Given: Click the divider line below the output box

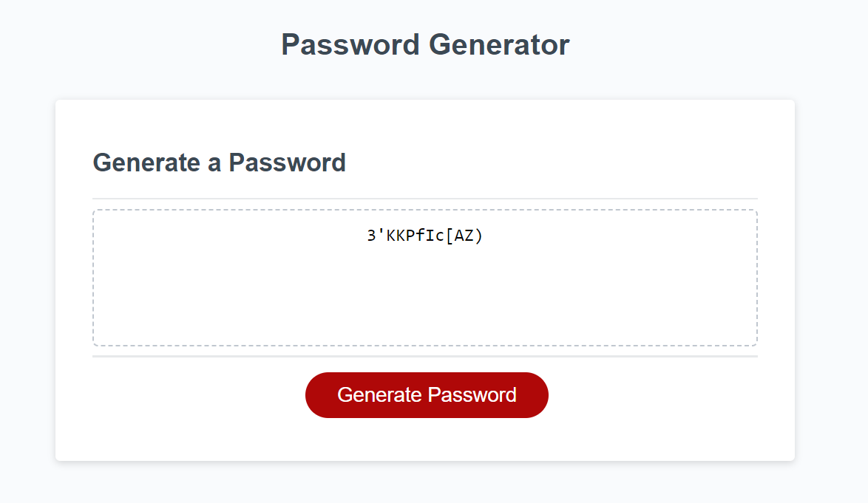Looking at the screenshot, I should click(x=425, y=357).
